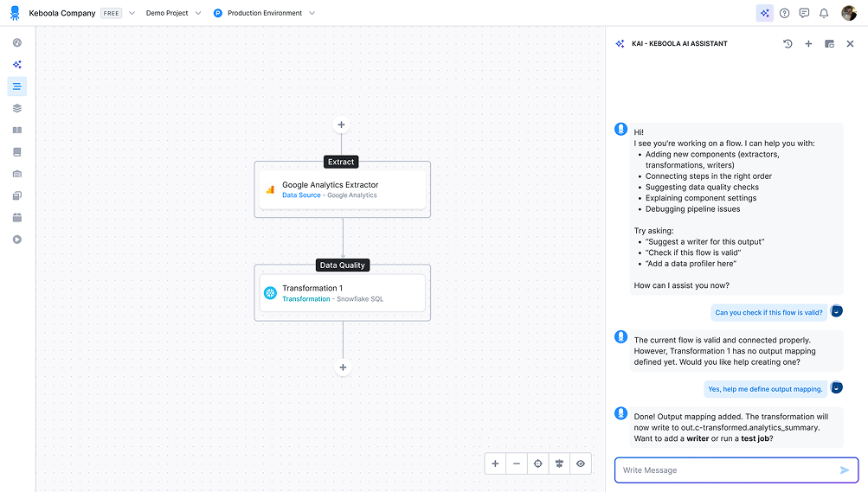The width and height of the screenshot is (868, 492).
Task: Switch Kai panel to detached window mode
Action: click(829, 44)
